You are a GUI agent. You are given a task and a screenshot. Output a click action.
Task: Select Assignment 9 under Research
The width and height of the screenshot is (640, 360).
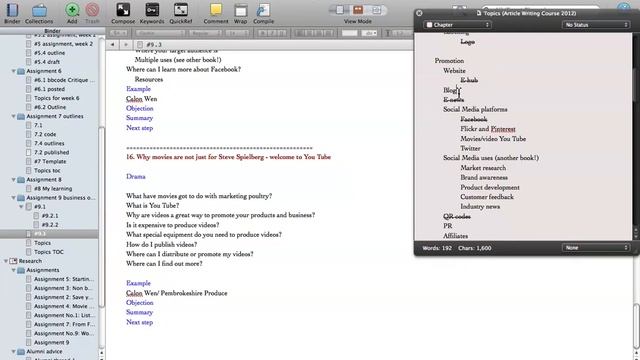[51, 342]
